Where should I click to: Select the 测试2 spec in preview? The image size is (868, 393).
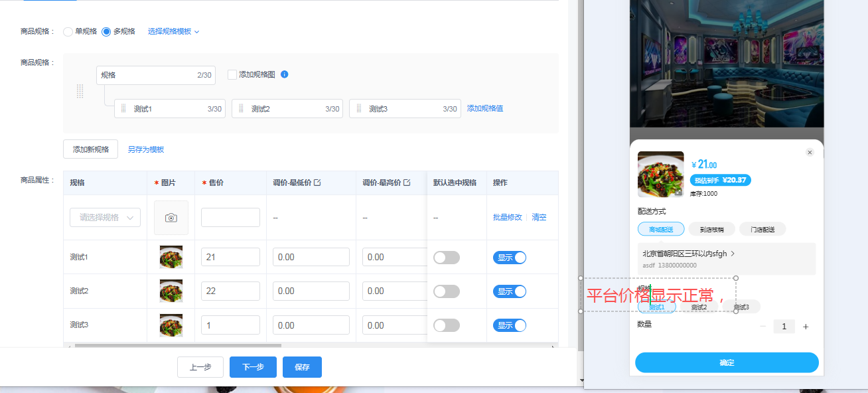(699, 307)
